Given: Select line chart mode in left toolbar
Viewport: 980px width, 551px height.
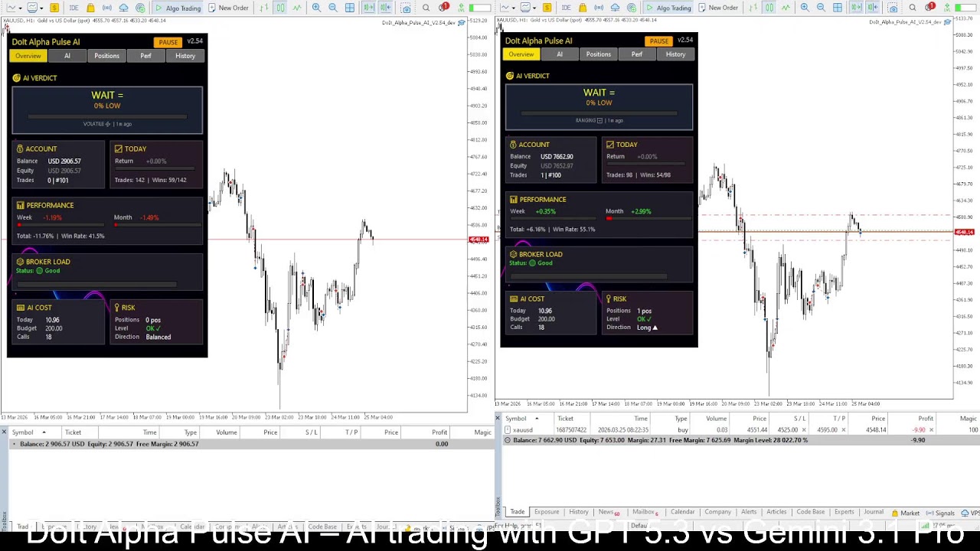Looking at the screenshot, I should coord(297,8).
